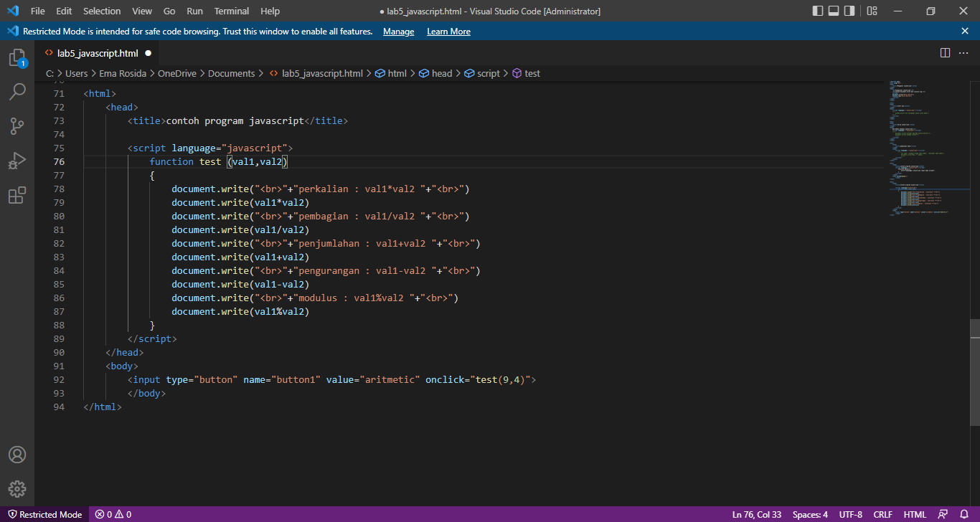Open the Explorer view in activity bar

click(17, 58)
